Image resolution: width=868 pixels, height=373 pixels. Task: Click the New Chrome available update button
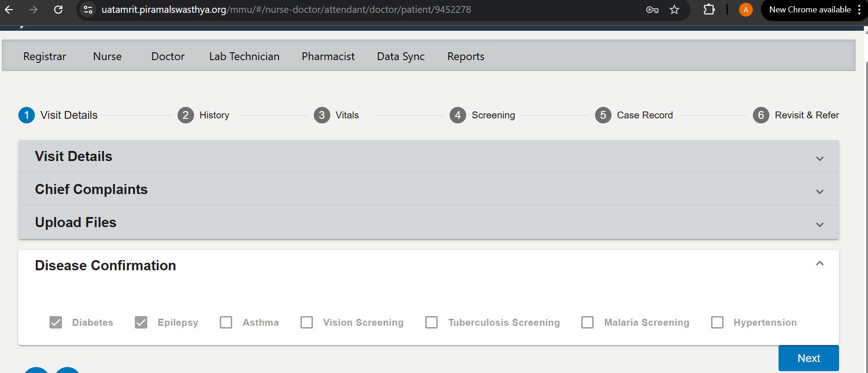(x=810, y=10)
